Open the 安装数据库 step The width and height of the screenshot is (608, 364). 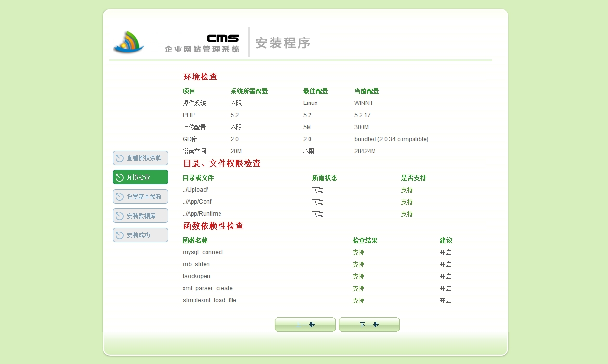pyautogui.click(x=140, y=216)
